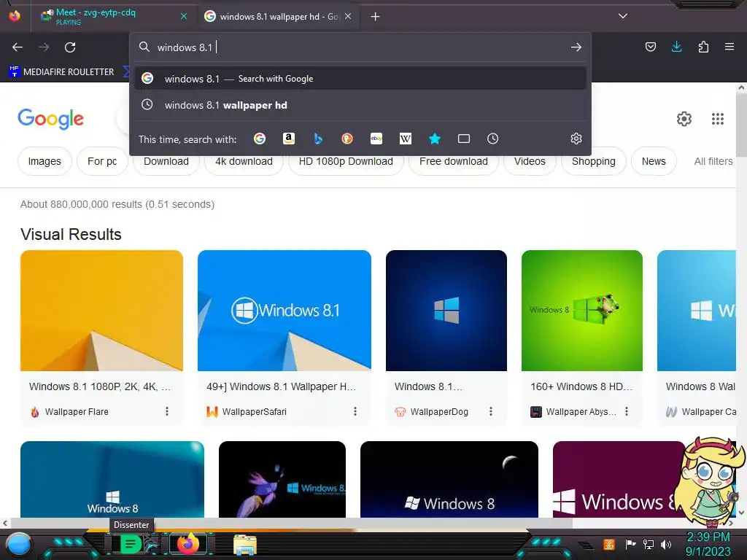Search this time with DuckDuckGo icon

coord(347,139)
